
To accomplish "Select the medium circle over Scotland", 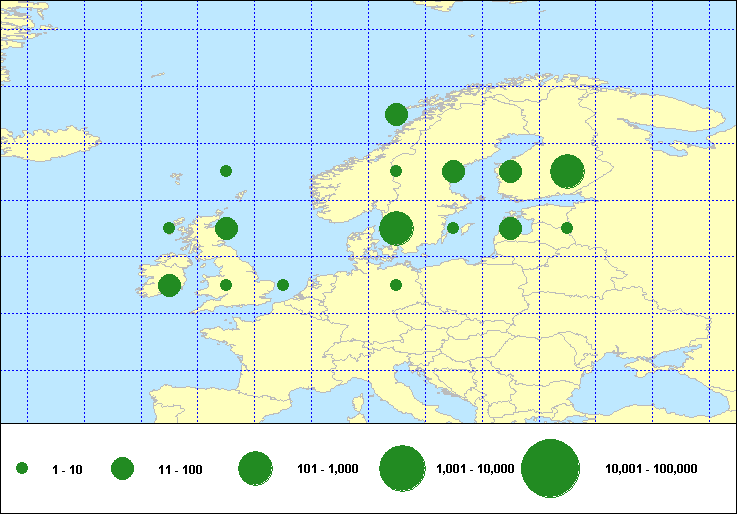I will pyautogui.click(x=226, y=228).
